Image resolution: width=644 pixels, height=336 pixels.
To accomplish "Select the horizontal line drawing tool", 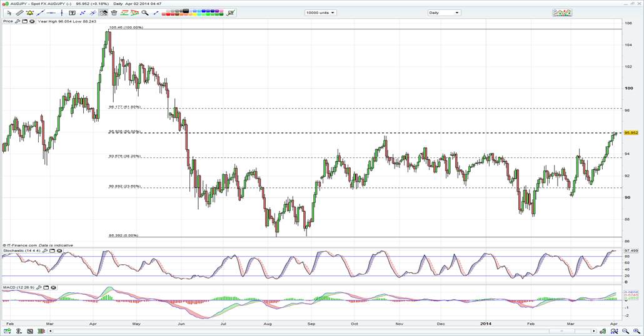I will [50, 12].
